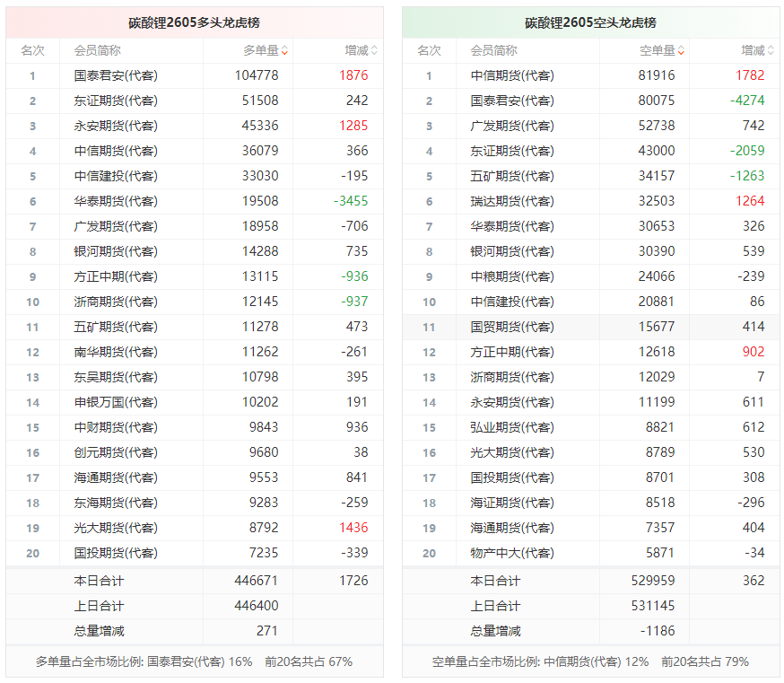The height and width of the screenshot is (683, 784).
Task: Sort short table by 空单量 sort arrows
Action: (681, 50)
